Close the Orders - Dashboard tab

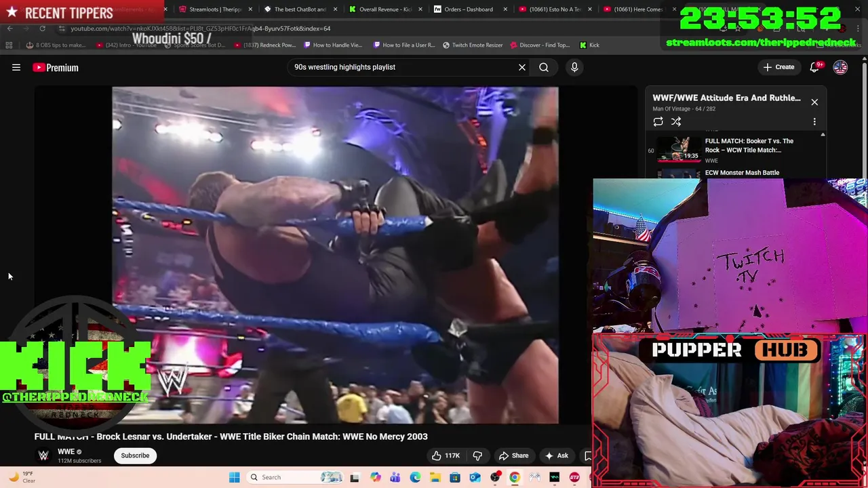pyautogui.click(x=505, y=9)
